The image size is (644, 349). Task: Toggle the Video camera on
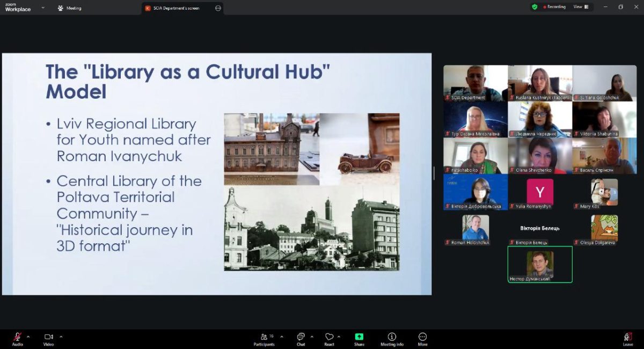click(x=48, y=338)
